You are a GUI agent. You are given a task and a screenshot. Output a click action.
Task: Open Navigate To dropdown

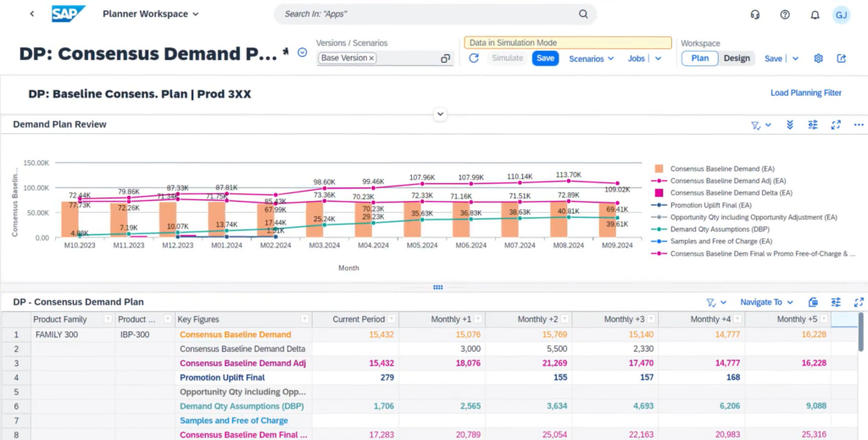point(766,302)
